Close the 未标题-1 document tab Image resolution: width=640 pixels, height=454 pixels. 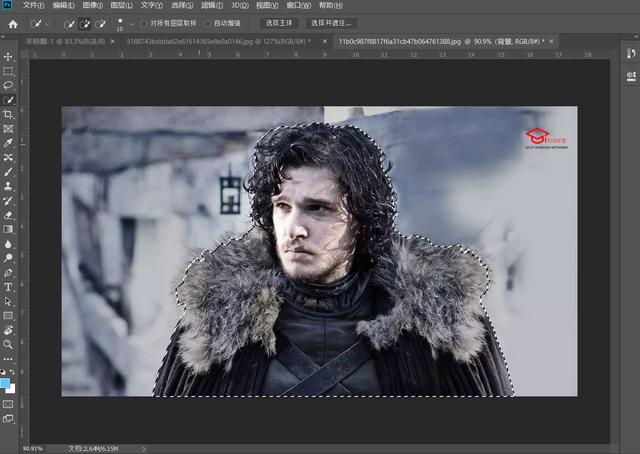tap(113, 41)
